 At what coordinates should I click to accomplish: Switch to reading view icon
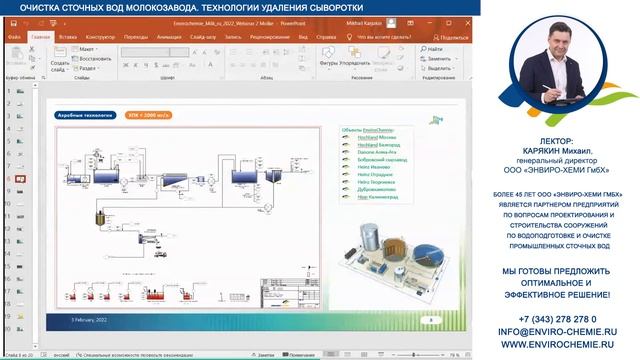pos(364,355)
